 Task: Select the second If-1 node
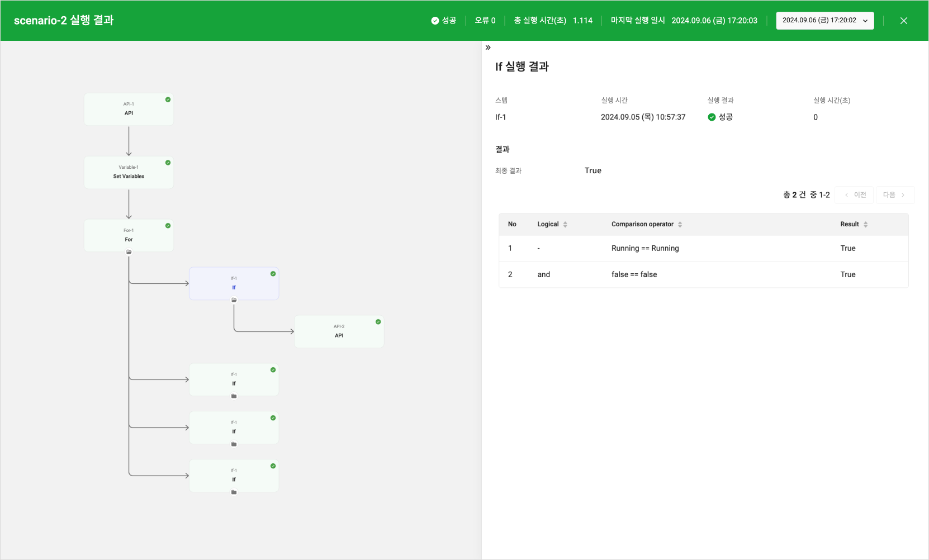234,379
